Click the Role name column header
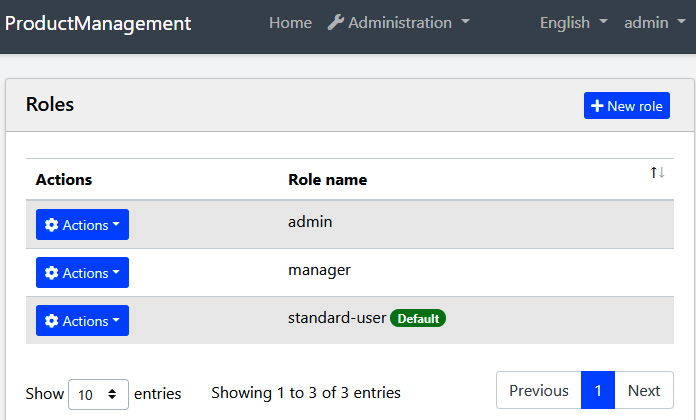Image resolution: width=696 pixels, height=420 pixels. coord(327,180)
